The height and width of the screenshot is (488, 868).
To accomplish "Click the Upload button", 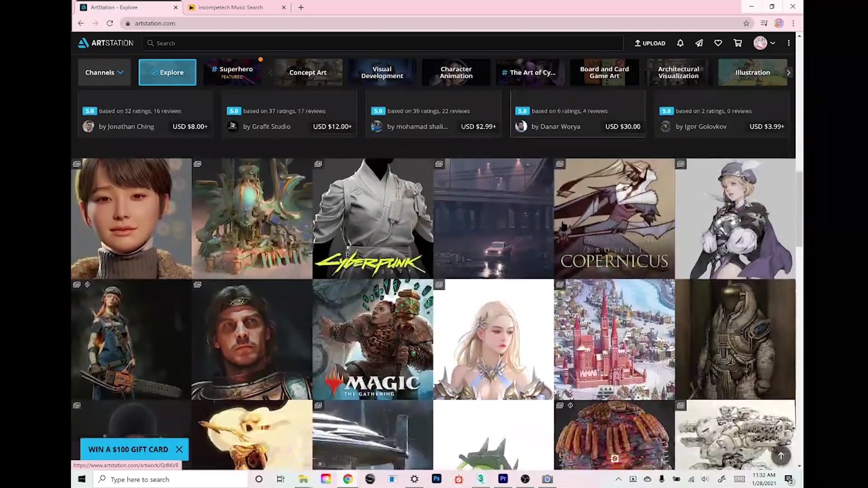I will (x=650, y=43).
